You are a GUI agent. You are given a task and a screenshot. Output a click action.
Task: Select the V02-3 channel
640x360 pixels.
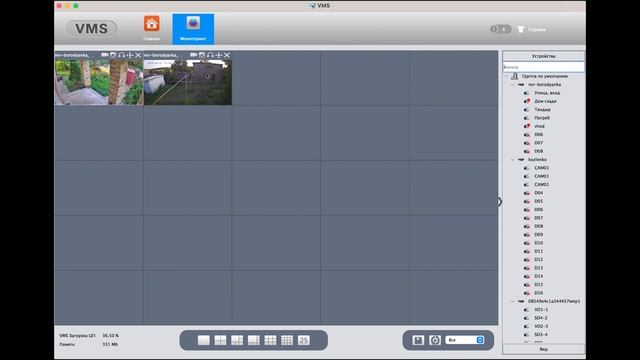point(541,326)
